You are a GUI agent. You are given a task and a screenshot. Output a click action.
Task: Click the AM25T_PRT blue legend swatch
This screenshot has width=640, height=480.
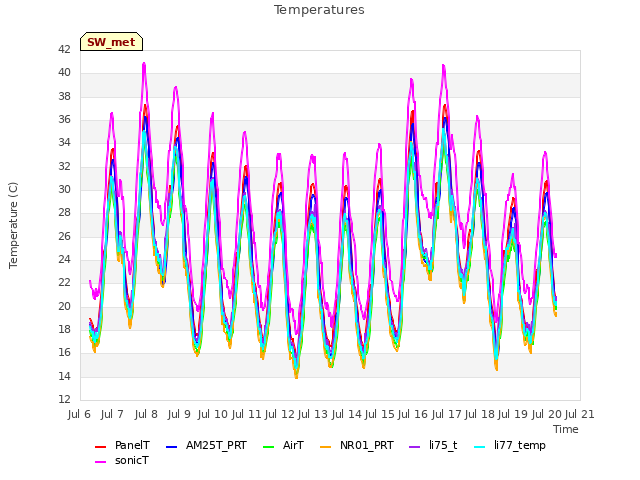click(172, 447)
